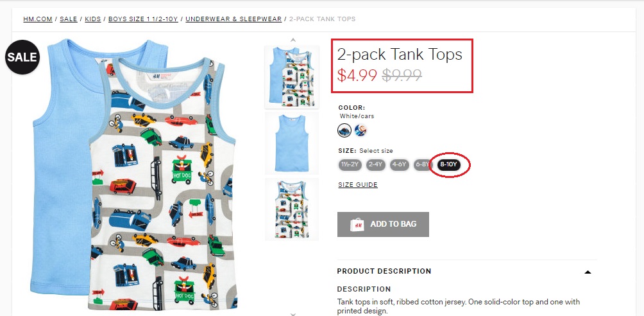
Task: Navigate to the KIDS breadcrumb
Action: tap(93, 19)
